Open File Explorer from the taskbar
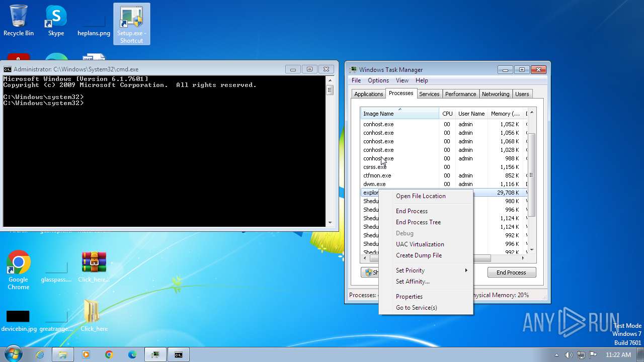644x362 pixels. (63, 354)
